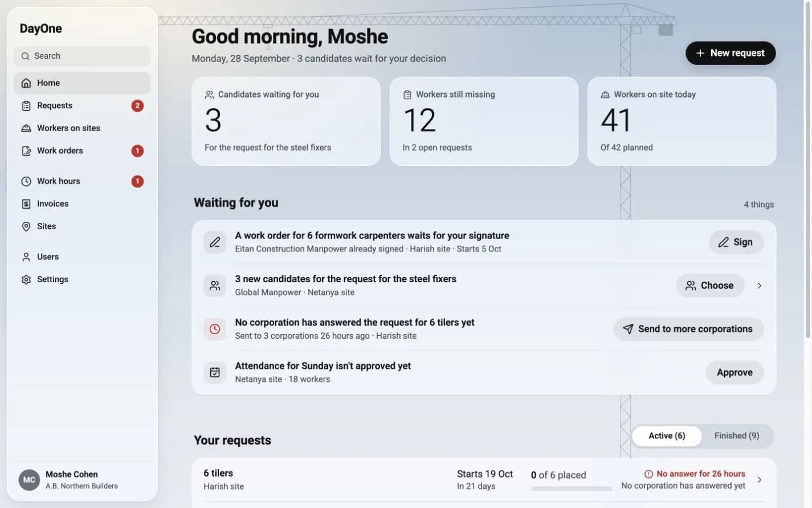Click the alert icon next to No answer for 26 hours
Image resolution: width=812 pixels, height=508 pixels.
(648, 474)
